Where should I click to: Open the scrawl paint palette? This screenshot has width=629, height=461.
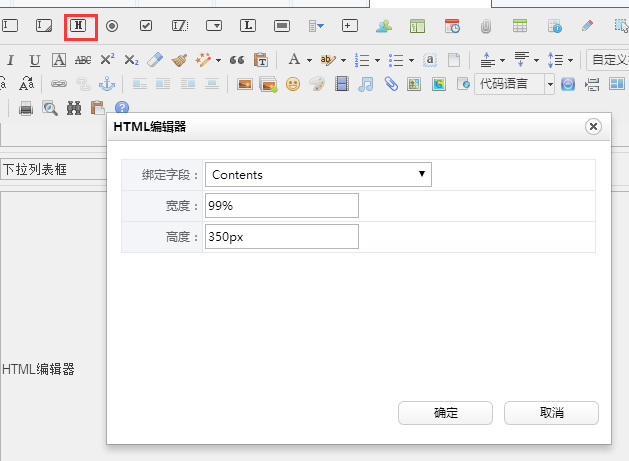[317, 84]
